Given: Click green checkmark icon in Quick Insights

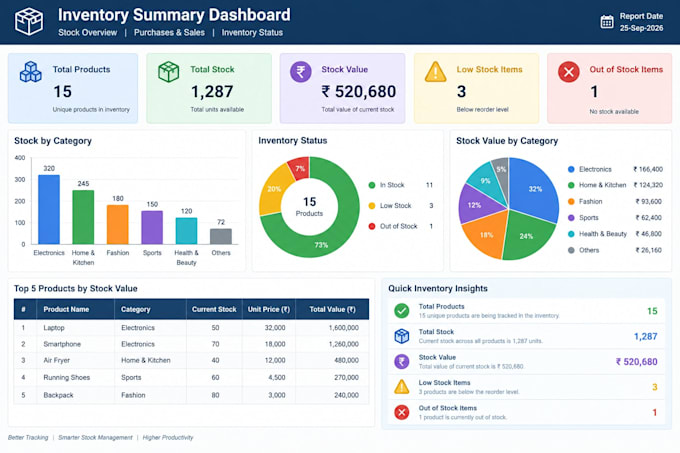Looking at the screenshot, I should click(402, 311).
